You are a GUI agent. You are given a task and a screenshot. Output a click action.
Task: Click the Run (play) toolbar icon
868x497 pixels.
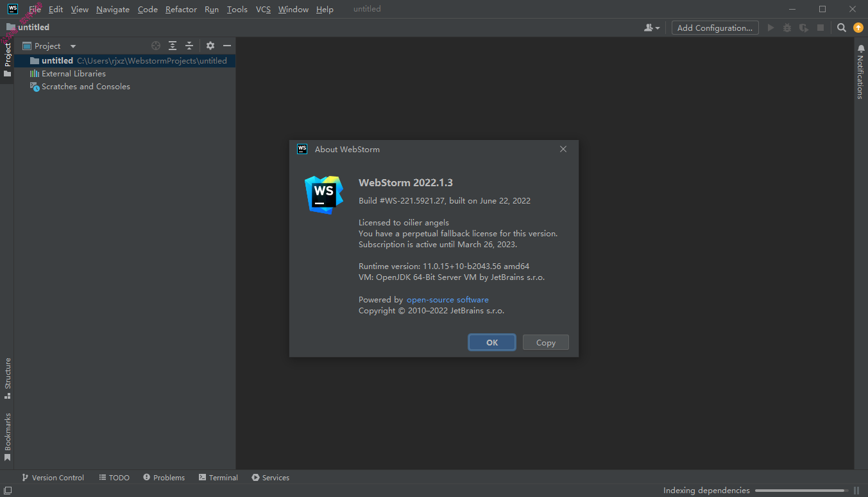[770, 28]
